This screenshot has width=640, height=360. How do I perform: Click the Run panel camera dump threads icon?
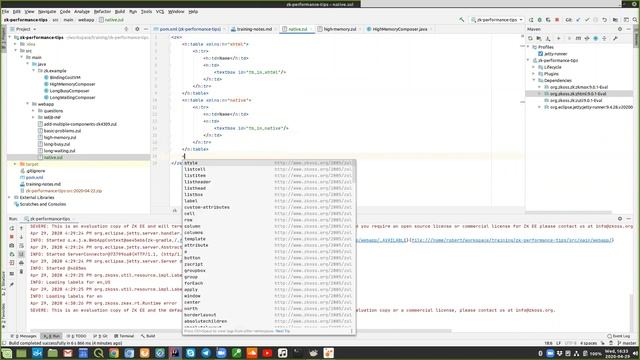coord(11,246)
